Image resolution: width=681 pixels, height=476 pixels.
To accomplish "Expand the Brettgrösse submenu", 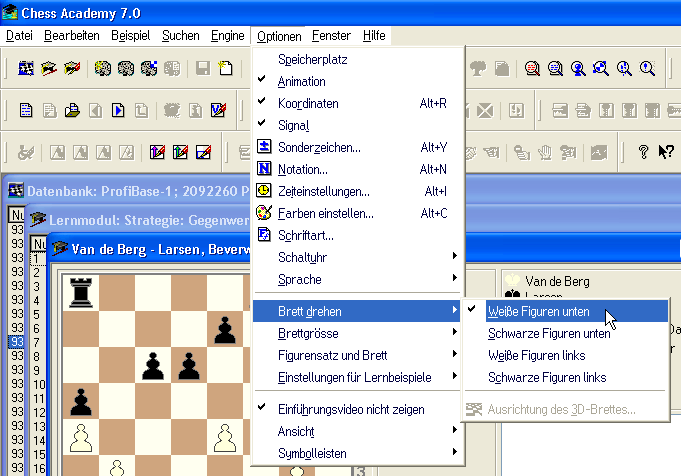I will pyautogui.click(x=358, y=333).
